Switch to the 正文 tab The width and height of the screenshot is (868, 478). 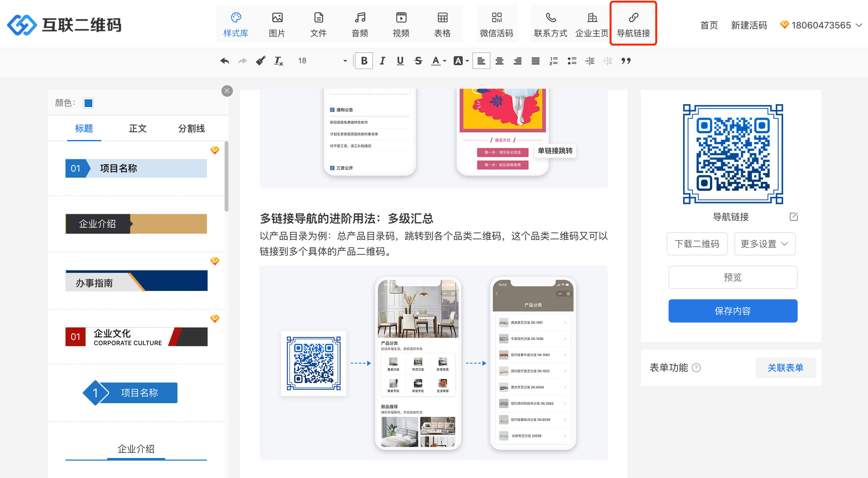click(x=137, y=128)
